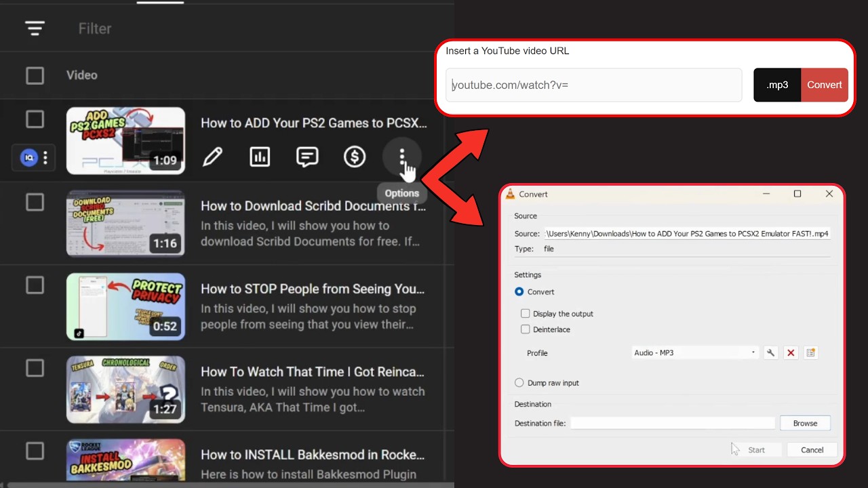
Task: Open the filter list icon
Action: pyautogui.click(x=35, y=28)
